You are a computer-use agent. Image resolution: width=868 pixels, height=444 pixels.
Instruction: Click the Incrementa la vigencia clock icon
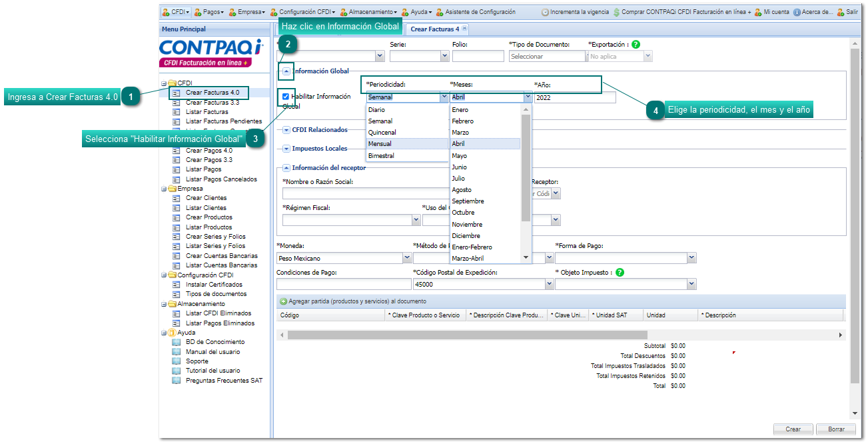click(545, 12)
